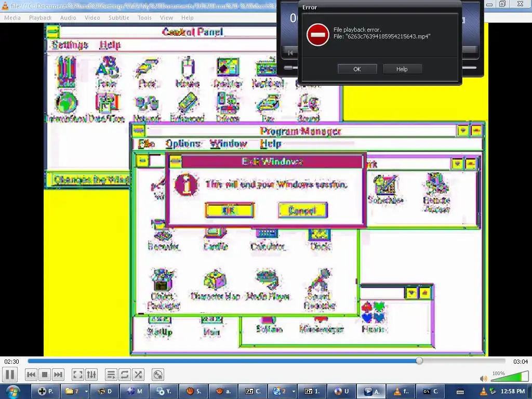
Task: Skip to next media item
Action: (58, 375)
